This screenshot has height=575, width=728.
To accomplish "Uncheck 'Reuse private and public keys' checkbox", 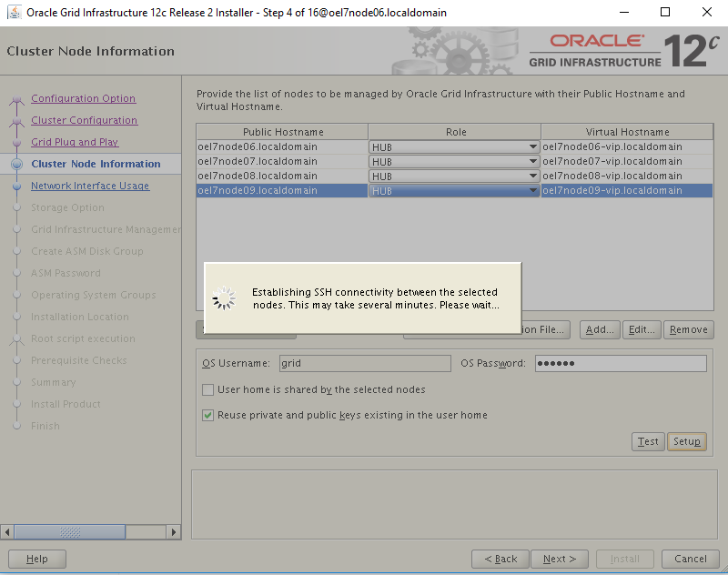I will click(x=207, y=416).
